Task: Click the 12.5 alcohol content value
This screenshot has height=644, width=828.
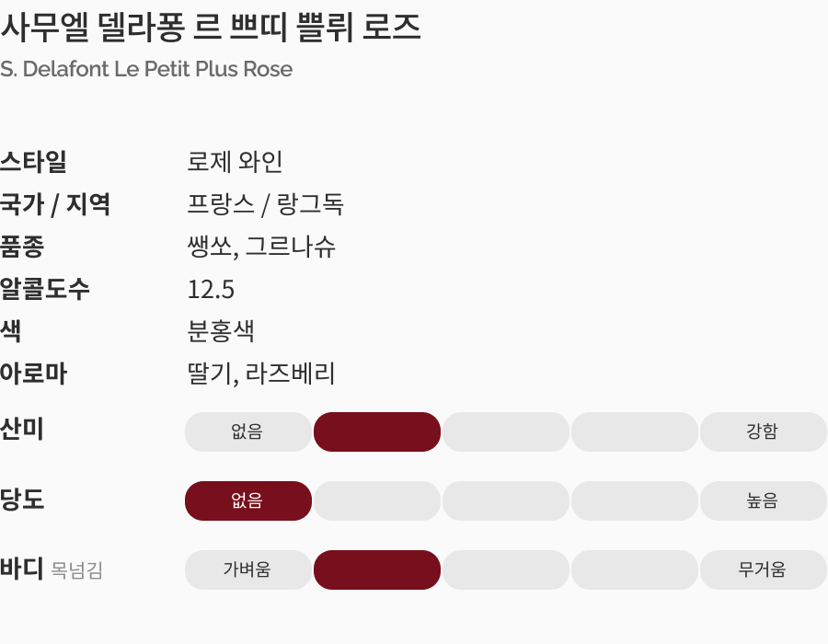Action: [211, 290]
